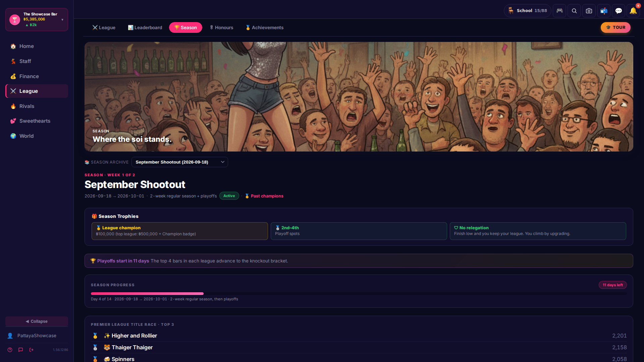The width and height of the screenshot is (644, 362).
Task: Expand The Showcase Bar account dropdown arrow
Action: (x=62, y=20)
